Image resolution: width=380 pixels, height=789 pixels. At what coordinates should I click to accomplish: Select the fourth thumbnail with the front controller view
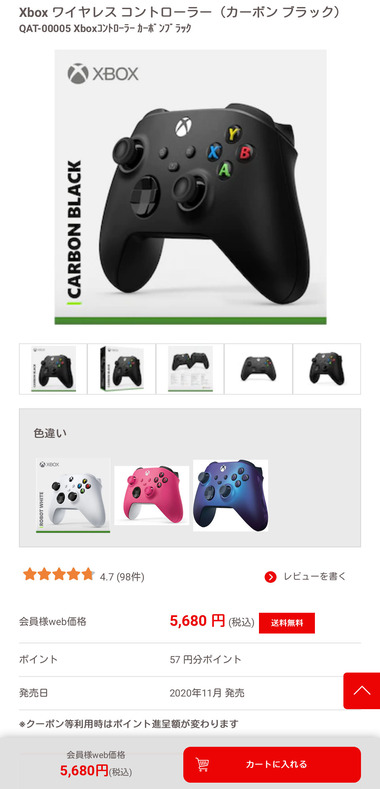point(258,369)
